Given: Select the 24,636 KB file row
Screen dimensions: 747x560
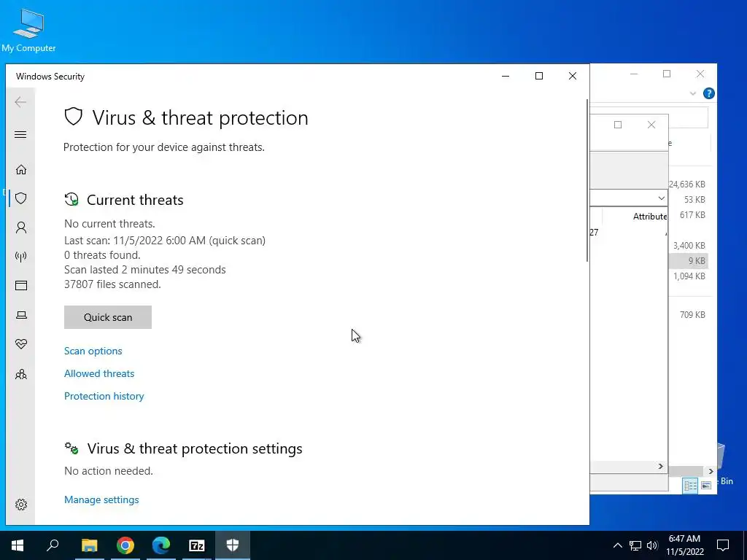Looking at the screenshot, I should coord(688,184).
